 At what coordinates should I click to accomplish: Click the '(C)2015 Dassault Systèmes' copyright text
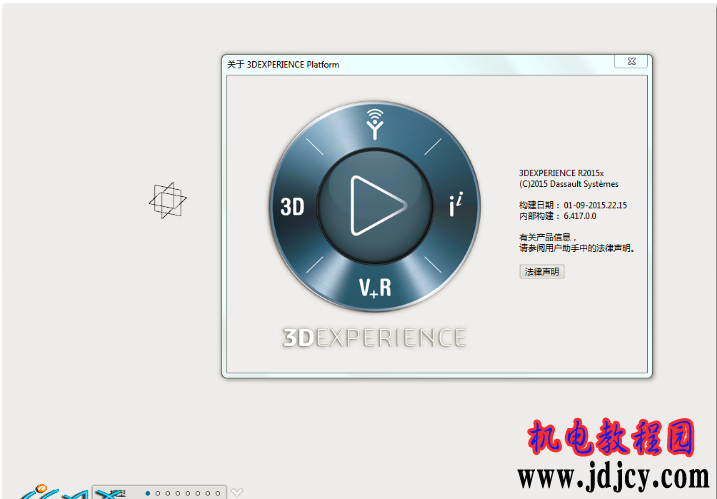pos(569,184)
